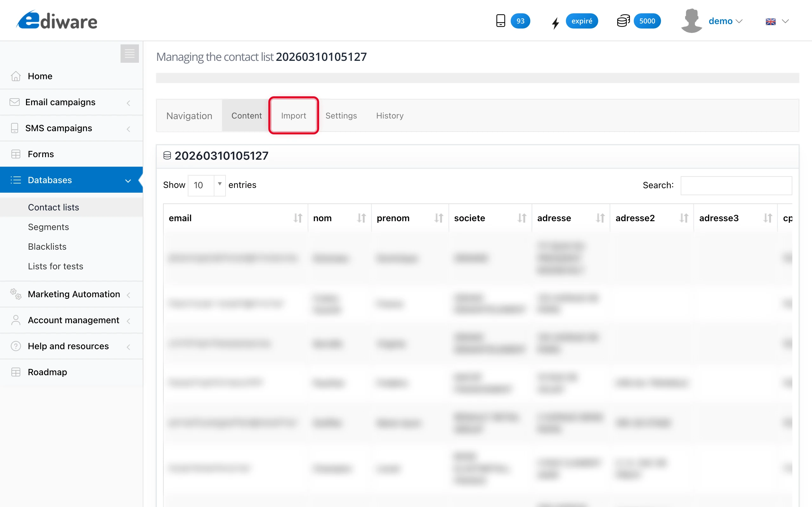Click the lightning bolt next to expiré badge
812x507 pixels.
coord(555,23)
